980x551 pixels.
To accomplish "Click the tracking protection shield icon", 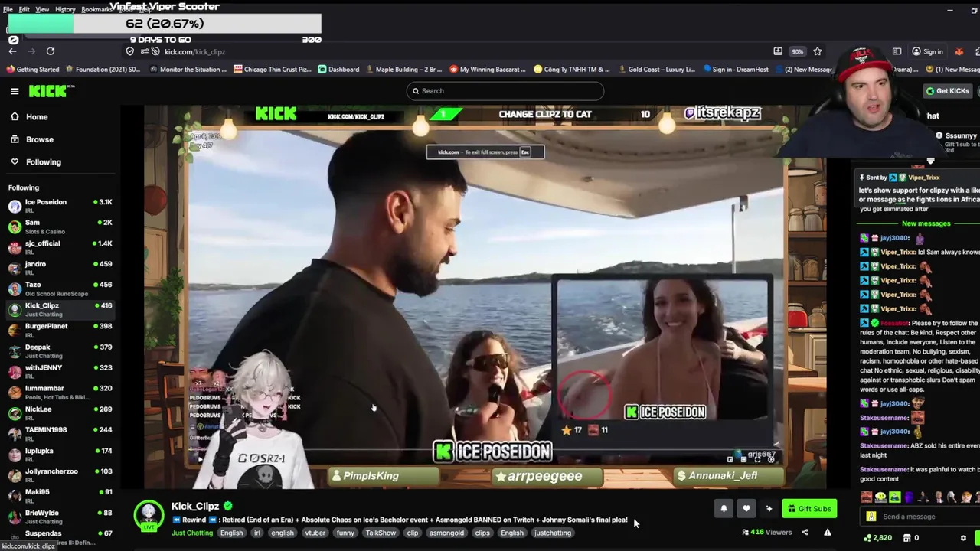I will coord(130,51).
